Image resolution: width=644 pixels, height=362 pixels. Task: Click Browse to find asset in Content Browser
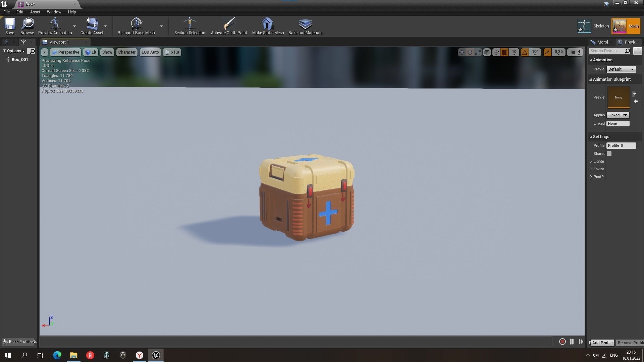pyautogui.click(x=27, y=26)
